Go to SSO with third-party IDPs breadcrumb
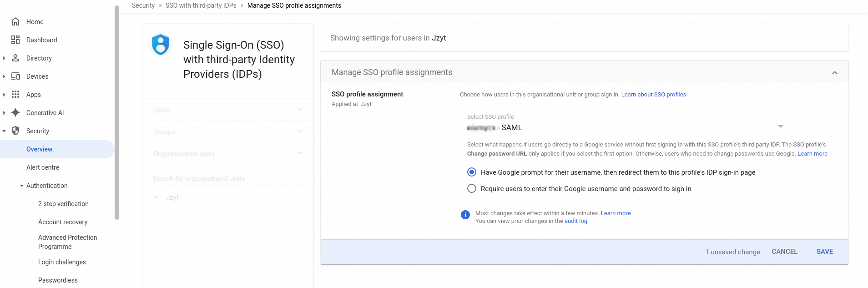The image size is (868, 288). [x=201, y=5]
